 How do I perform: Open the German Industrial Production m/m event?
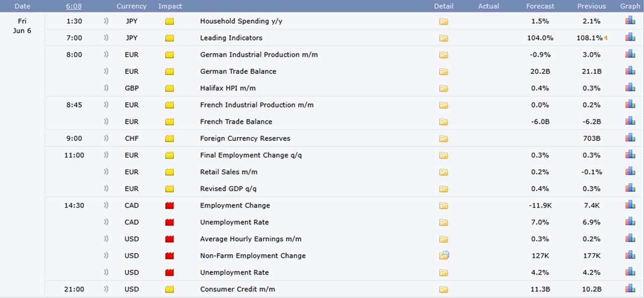coord(259,54)
